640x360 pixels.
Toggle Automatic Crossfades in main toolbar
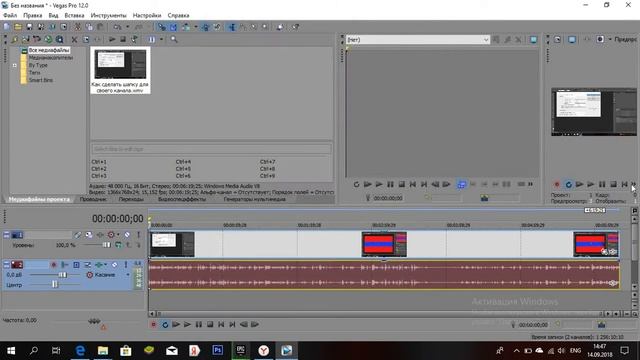(x=173, y=27)
